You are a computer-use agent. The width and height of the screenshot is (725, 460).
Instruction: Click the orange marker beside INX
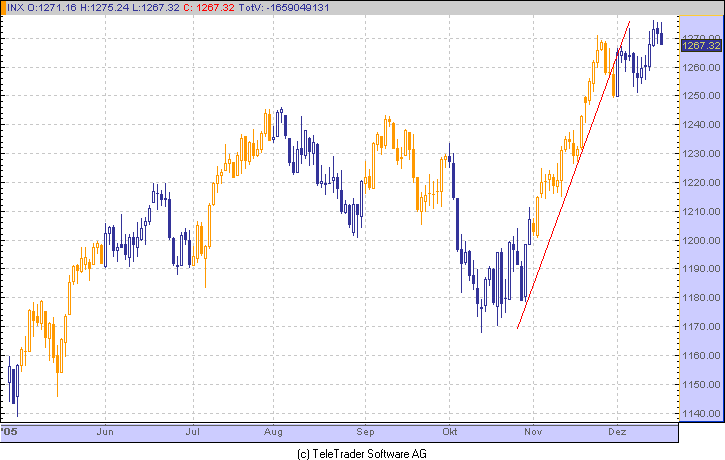(x=3, y=8)
